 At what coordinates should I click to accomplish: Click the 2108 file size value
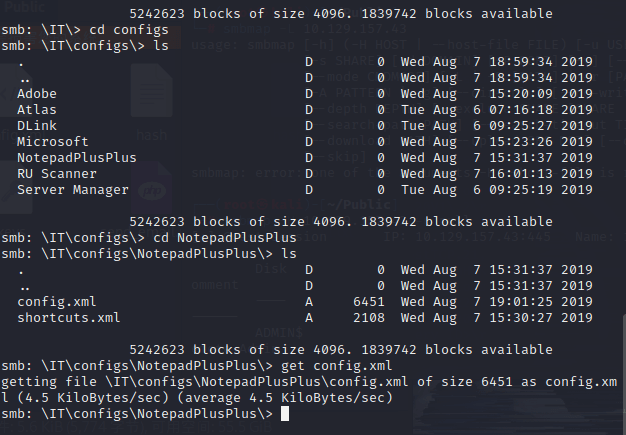coord(369,318)
